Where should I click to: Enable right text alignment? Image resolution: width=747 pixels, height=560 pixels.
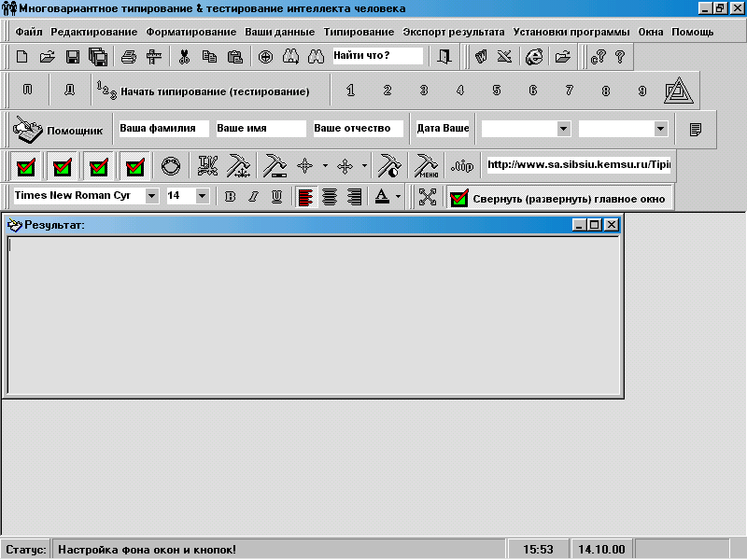click(355, 197)
